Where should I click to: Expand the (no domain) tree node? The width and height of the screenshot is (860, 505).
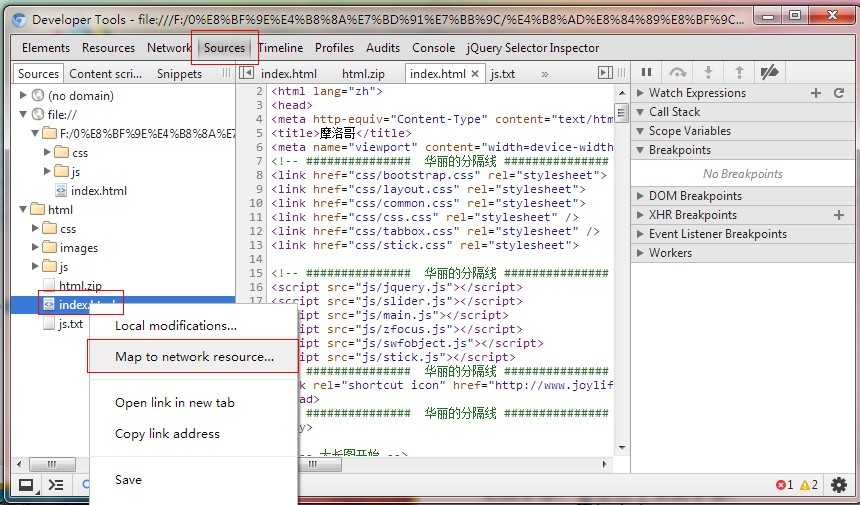(x=23, y=95)
